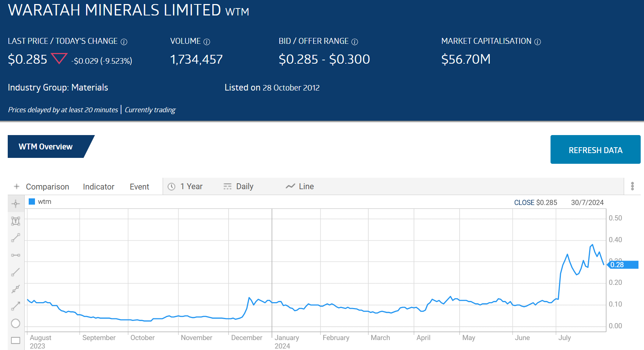The width and height of the screenshot is (644, 350).
Task: Click the $56.70M market capitalisation value
Action: point(466,59)
